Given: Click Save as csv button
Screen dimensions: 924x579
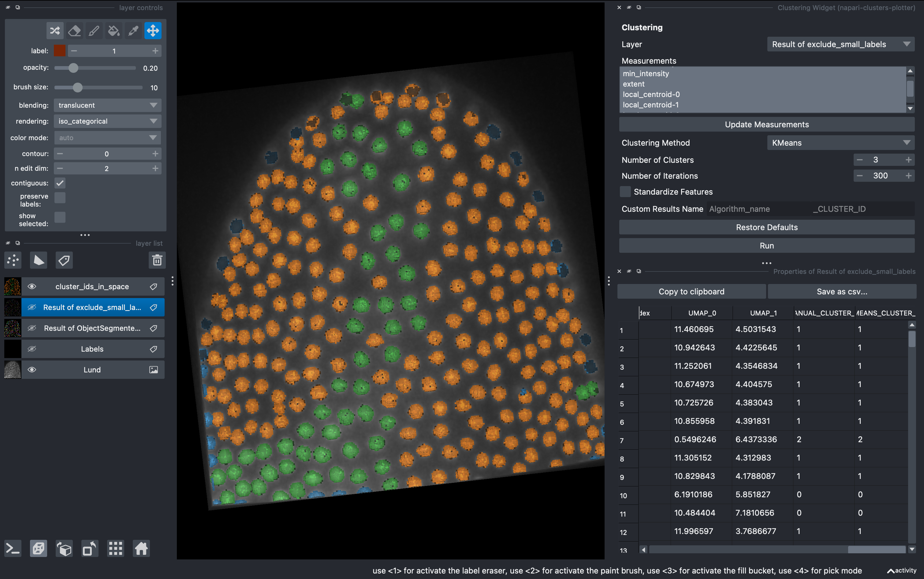Looking at the screenshot, I should pyautogui.click(x=842, y=291).
